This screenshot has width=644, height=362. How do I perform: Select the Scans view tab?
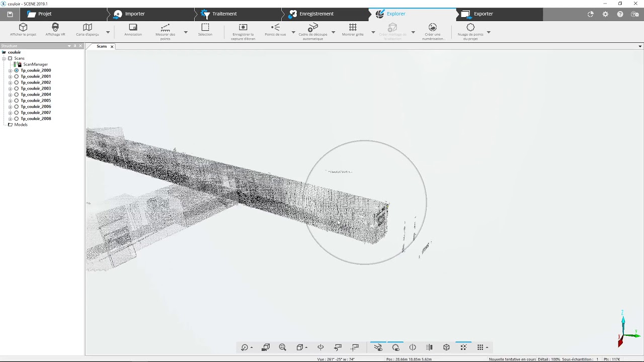102,46
